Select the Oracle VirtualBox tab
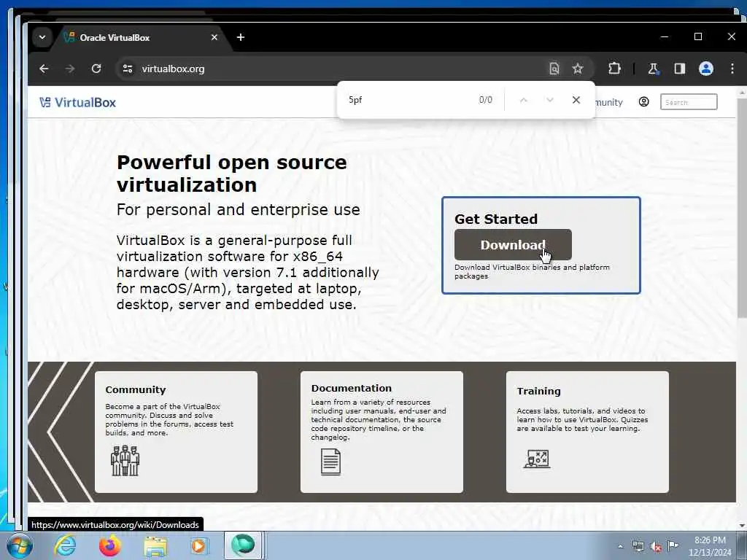Viewport: 747px width, 560px height. 142,38
